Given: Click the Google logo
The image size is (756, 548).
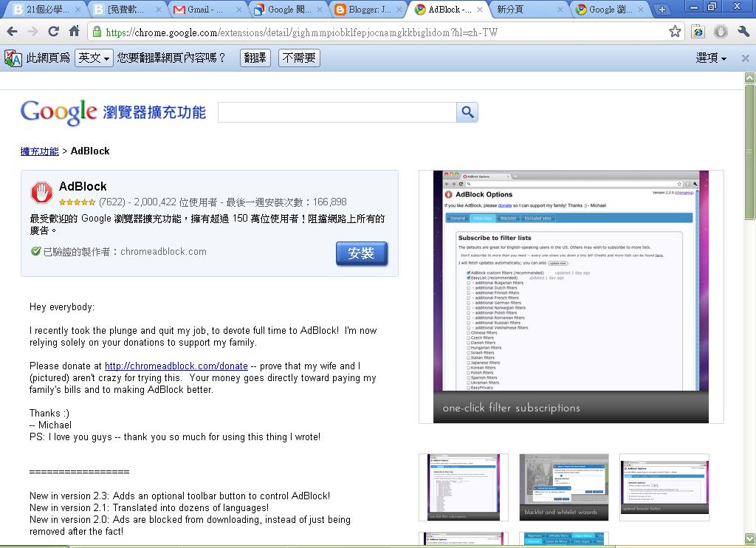Looking at the screenshot, I should [x=59, y=112].
